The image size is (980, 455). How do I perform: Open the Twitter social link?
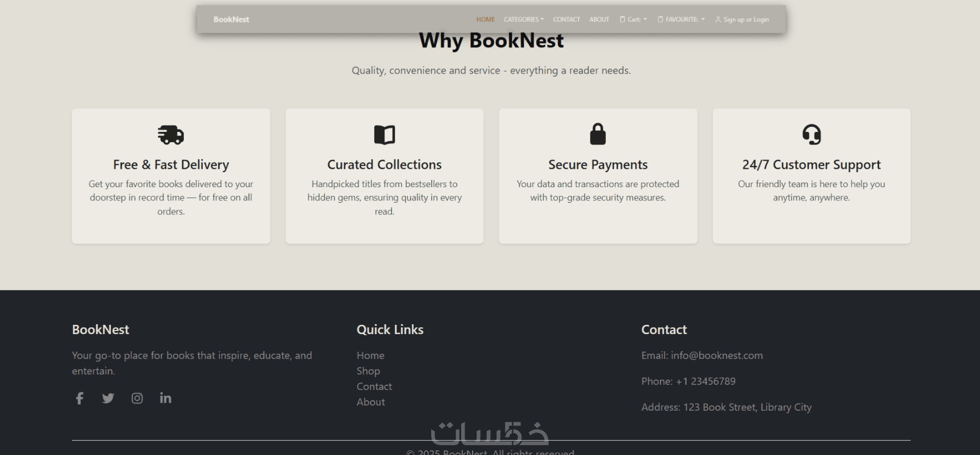click(108, 399)
